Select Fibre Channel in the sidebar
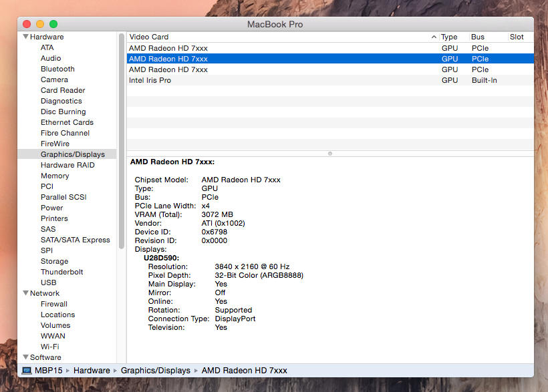 point(65,133)
